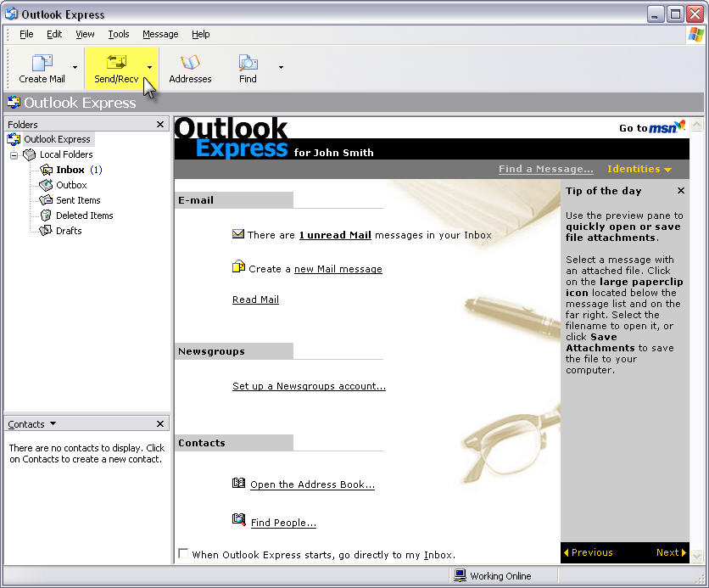Open the Identities dropdown
Image resolution: width=709 pixels, height=588 pixels.
pos(639,169)
